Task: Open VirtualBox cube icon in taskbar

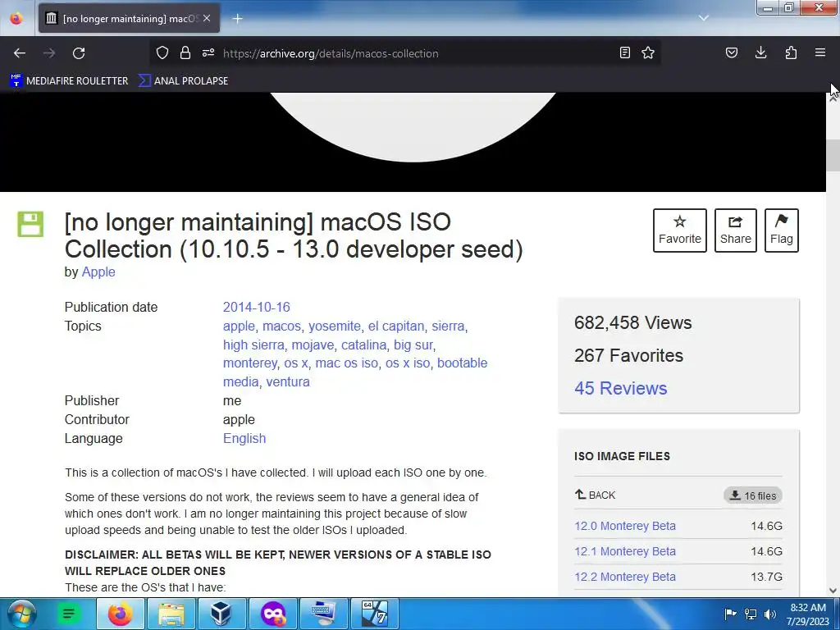Action: pos(221,614)
